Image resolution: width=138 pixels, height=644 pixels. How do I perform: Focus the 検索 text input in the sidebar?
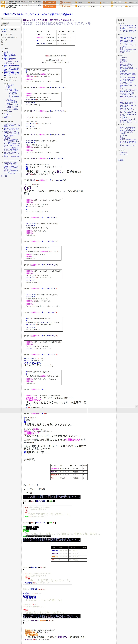11,21
